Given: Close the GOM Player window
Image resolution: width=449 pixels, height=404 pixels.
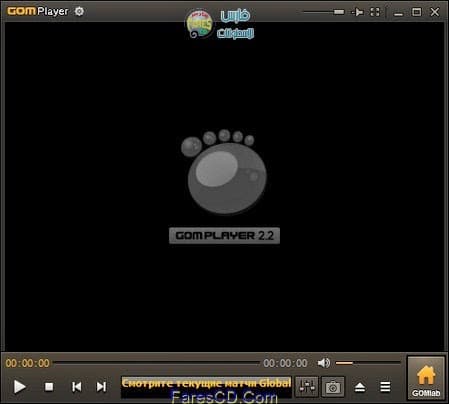Looking at the screenshot, I should pyautogui.click(x=435, y=12).
